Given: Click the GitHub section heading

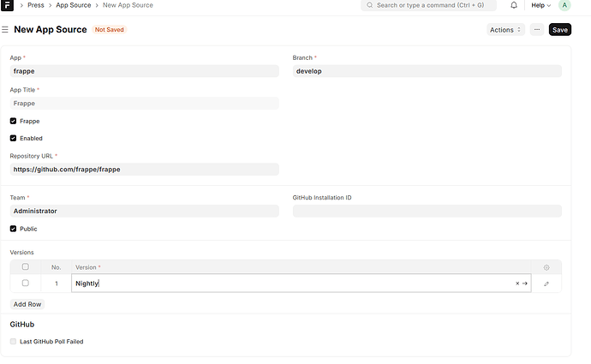Looking at the screenshot, I should point(22,325).
